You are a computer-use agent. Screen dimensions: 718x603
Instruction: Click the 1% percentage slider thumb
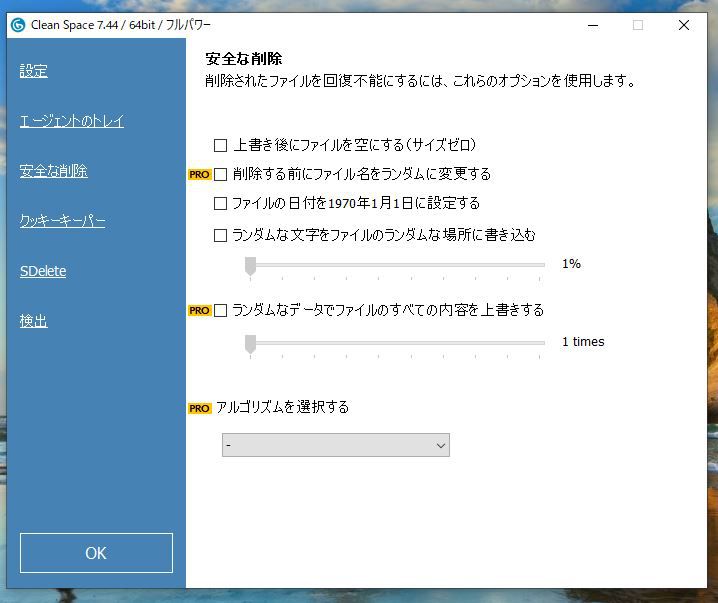coord(250,266)
